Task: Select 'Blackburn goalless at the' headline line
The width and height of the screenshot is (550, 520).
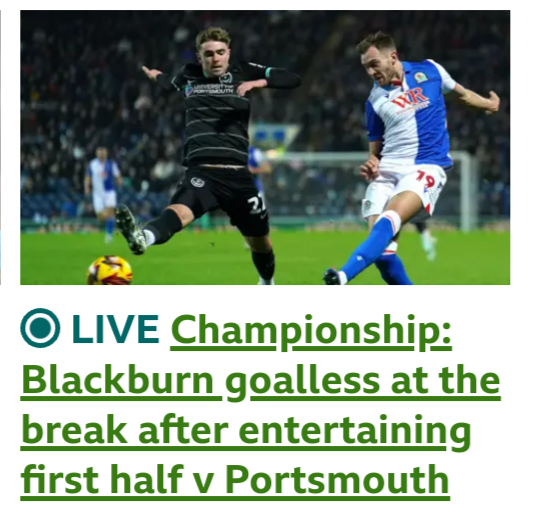Action: (x=261, y=382)
